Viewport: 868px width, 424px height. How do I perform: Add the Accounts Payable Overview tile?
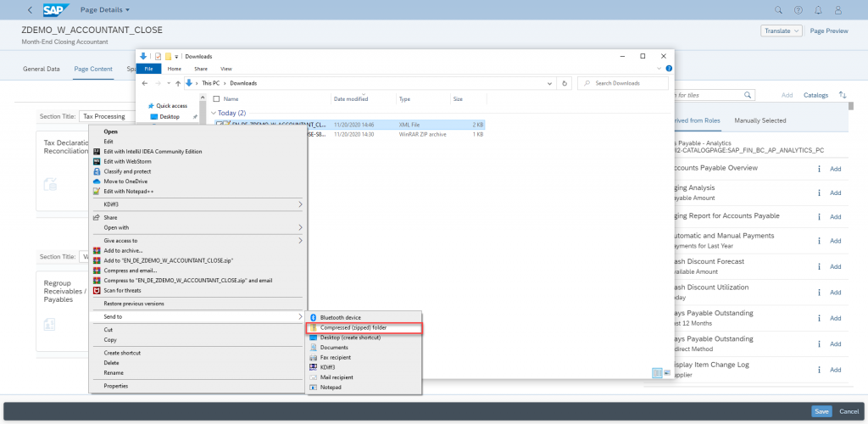(835, 169)
